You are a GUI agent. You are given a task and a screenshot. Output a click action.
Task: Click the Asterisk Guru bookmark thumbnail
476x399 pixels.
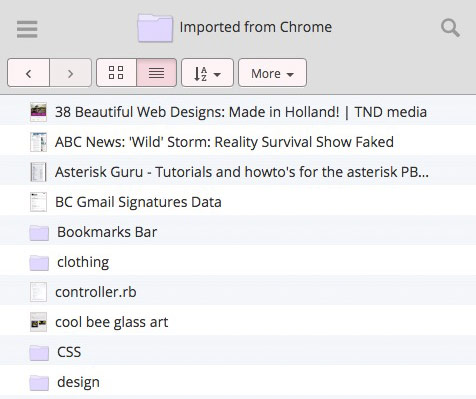pyautogui.click(x=38, y=172)
